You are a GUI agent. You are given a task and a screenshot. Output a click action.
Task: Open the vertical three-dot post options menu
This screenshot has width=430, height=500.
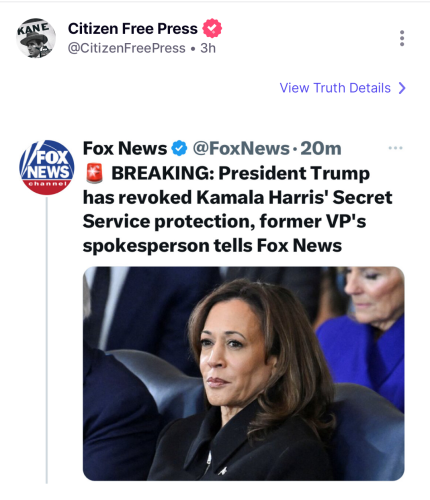[402, 38]
